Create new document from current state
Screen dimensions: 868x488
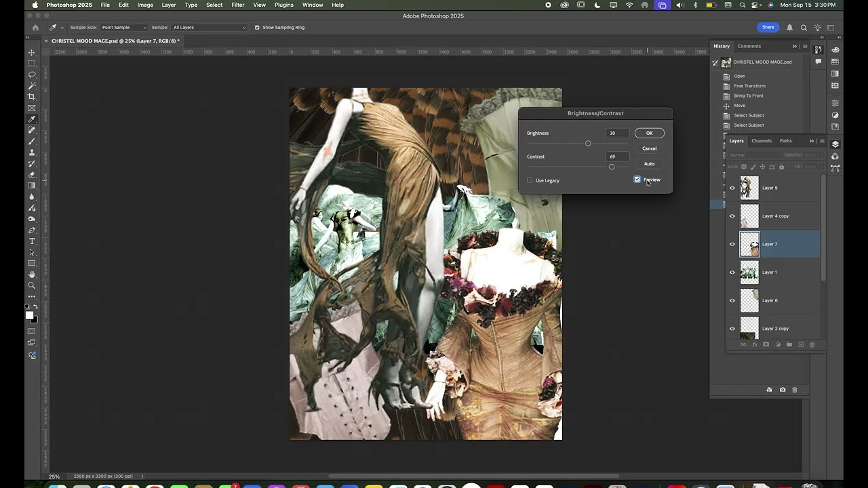point(769,390)
